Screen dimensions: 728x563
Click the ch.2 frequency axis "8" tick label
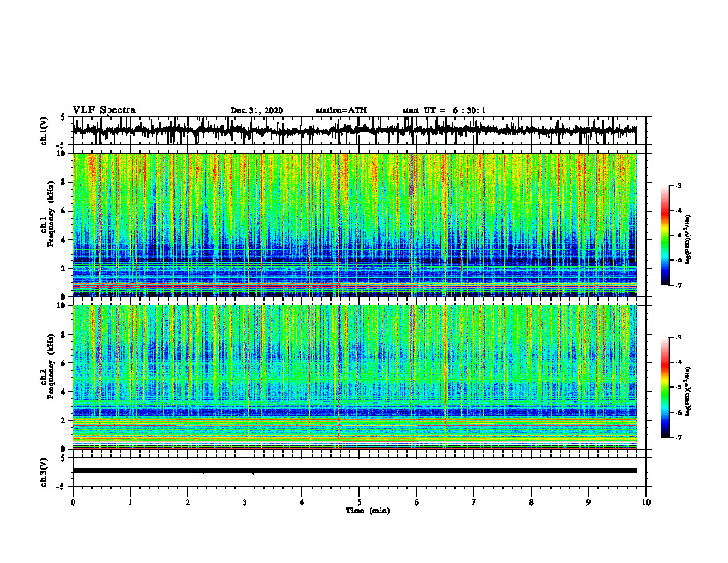[64, 335]
